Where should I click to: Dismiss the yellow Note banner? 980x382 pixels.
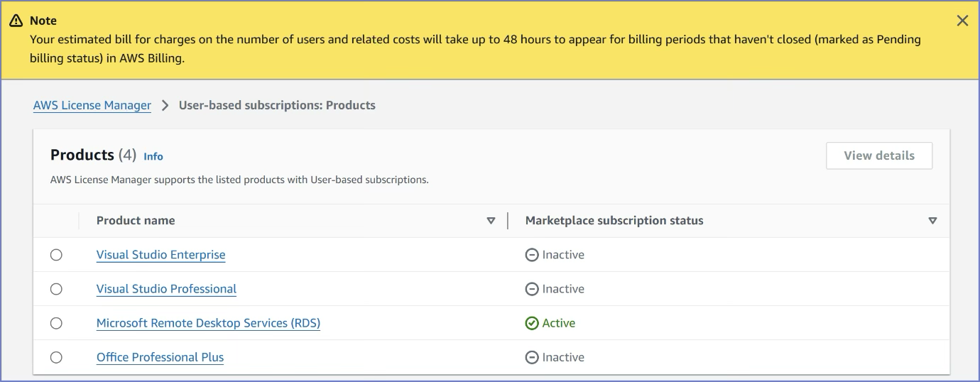[x=962, y=21]
